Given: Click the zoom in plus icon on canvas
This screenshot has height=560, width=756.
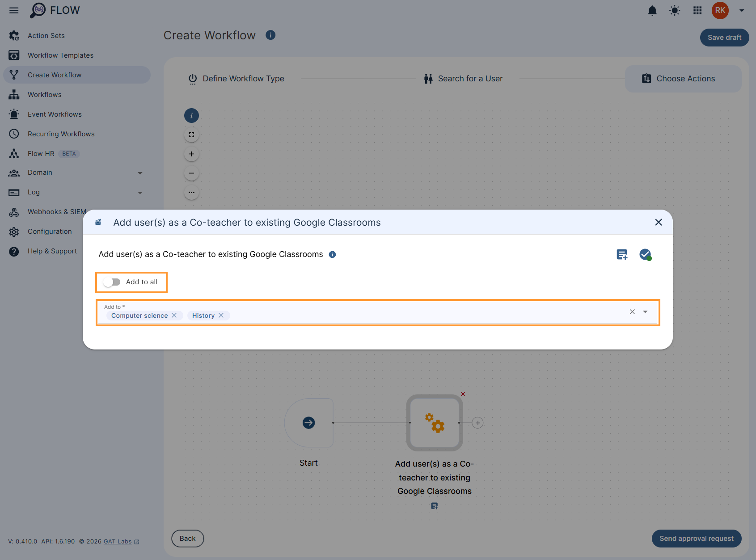Looking at the screenshot, I should (191, 154).
